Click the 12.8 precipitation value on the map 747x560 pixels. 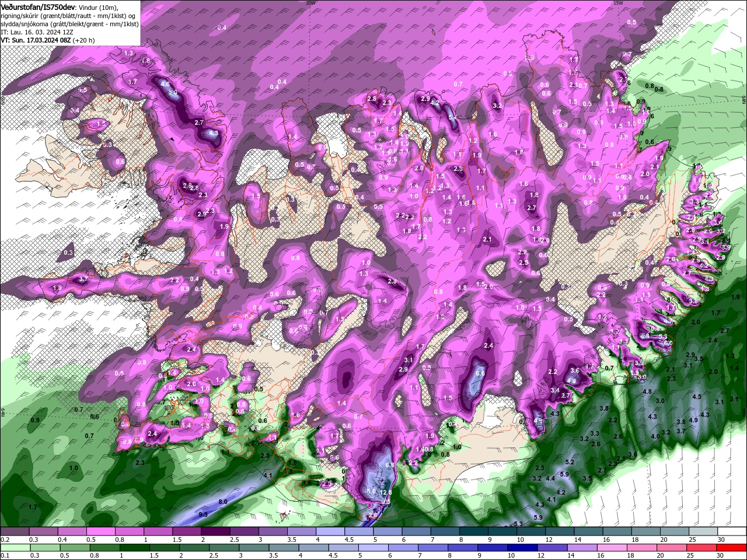[386, 493]
